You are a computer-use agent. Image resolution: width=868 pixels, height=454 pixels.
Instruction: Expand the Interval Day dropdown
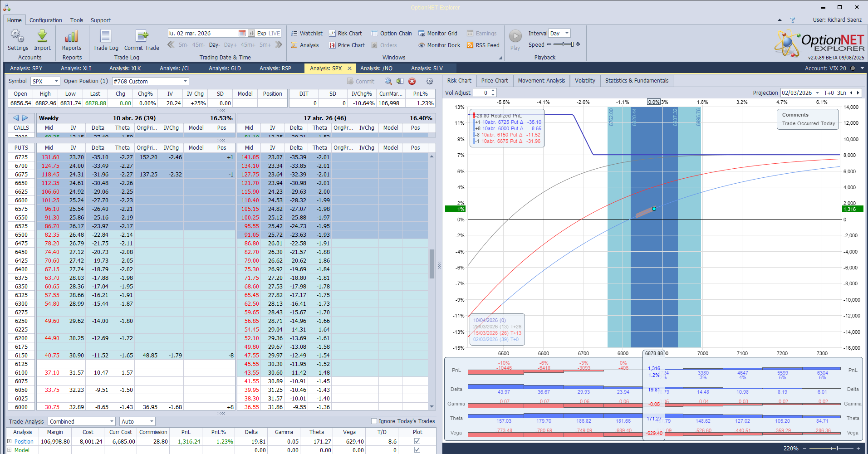tap(567, 34)
